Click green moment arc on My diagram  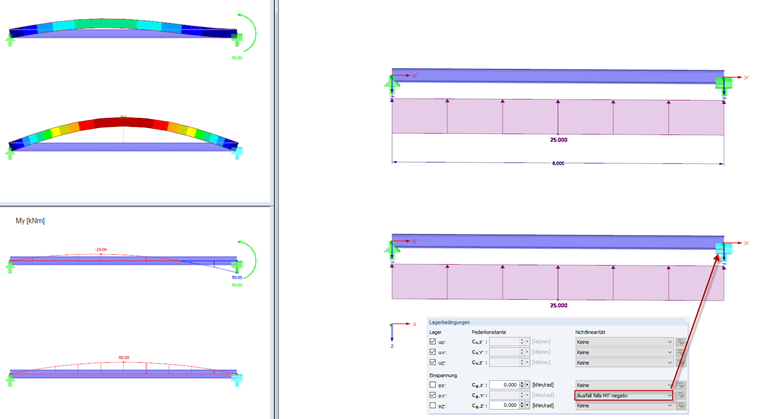[253, 259]
